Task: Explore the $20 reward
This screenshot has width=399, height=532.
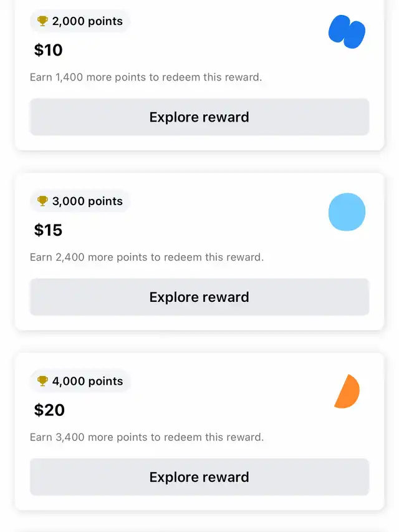Action: [199, 477]
